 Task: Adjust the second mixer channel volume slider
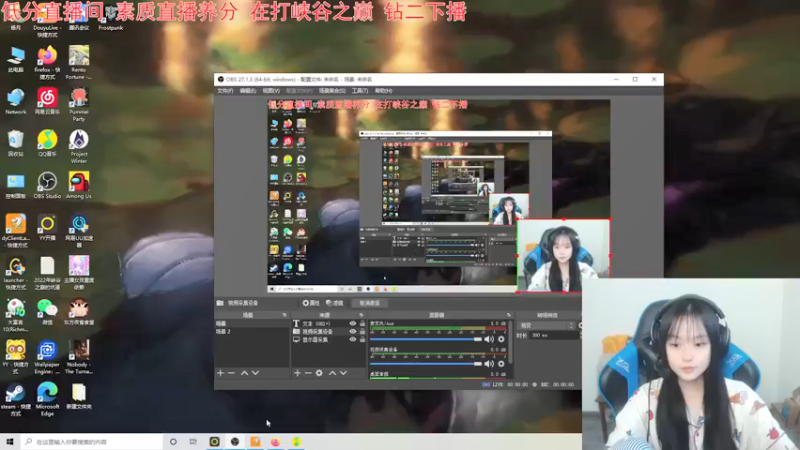426,364
